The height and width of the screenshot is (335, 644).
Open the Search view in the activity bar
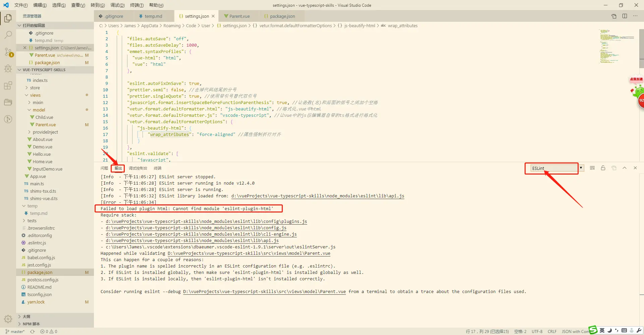pos(8,35)
